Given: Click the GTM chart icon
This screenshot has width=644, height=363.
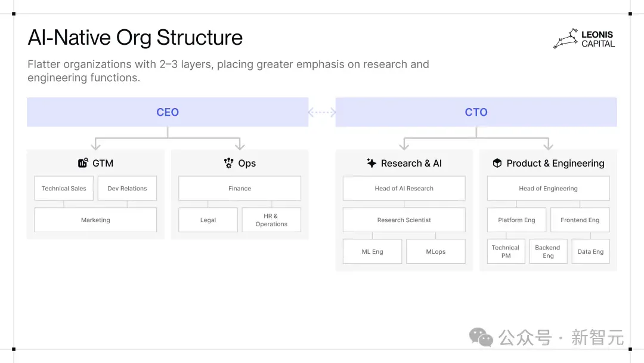Looking at the screenshot, I should (83, 163).
